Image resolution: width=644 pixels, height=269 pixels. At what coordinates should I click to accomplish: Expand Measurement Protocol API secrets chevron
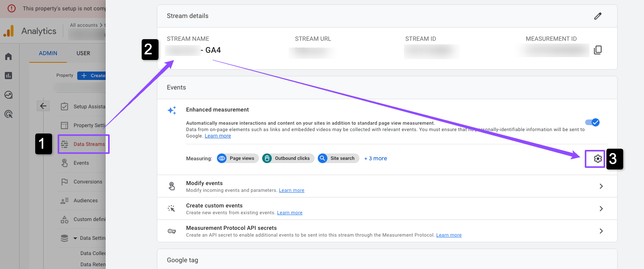[601, 231]
